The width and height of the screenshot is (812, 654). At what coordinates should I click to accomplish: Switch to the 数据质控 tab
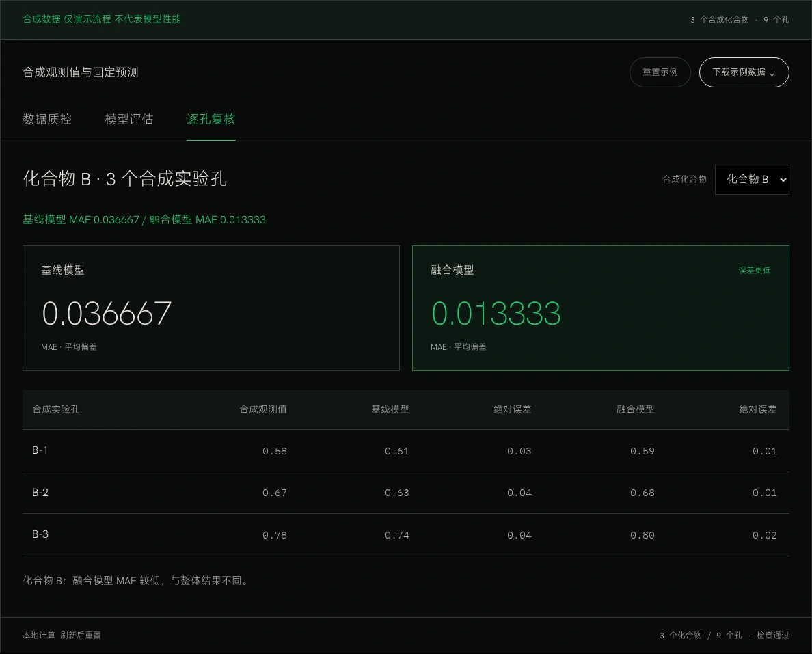47,119
